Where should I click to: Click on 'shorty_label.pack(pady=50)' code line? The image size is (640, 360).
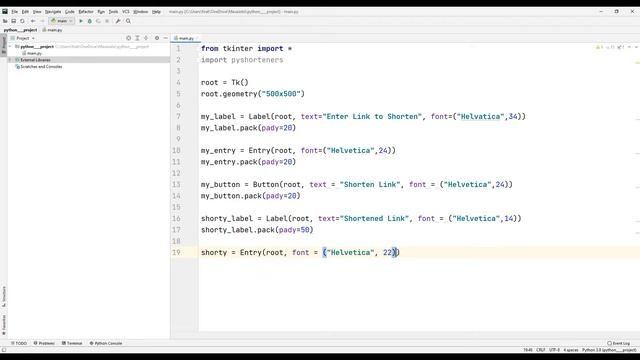(257, 230)
